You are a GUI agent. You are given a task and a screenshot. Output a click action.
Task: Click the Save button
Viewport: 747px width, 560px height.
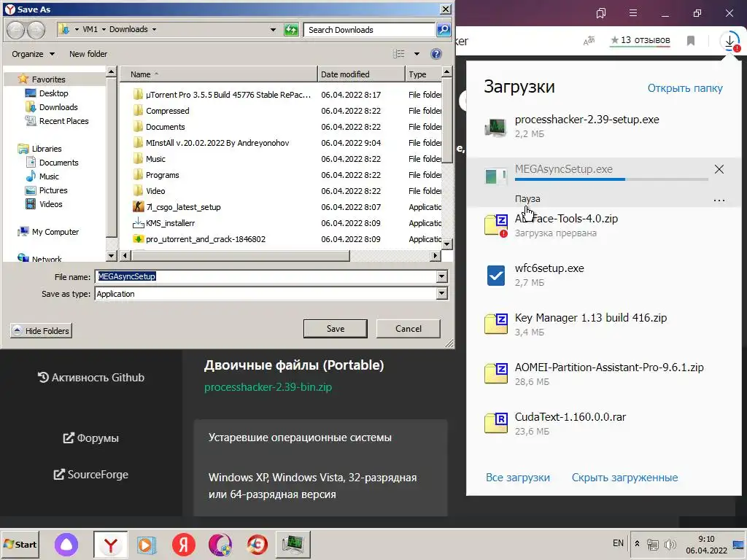(x=336, y=329)
